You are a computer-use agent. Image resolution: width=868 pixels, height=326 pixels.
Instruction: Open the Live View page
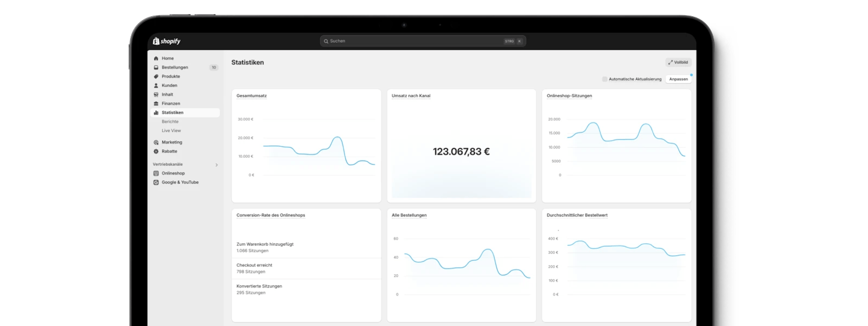(171, 131)
